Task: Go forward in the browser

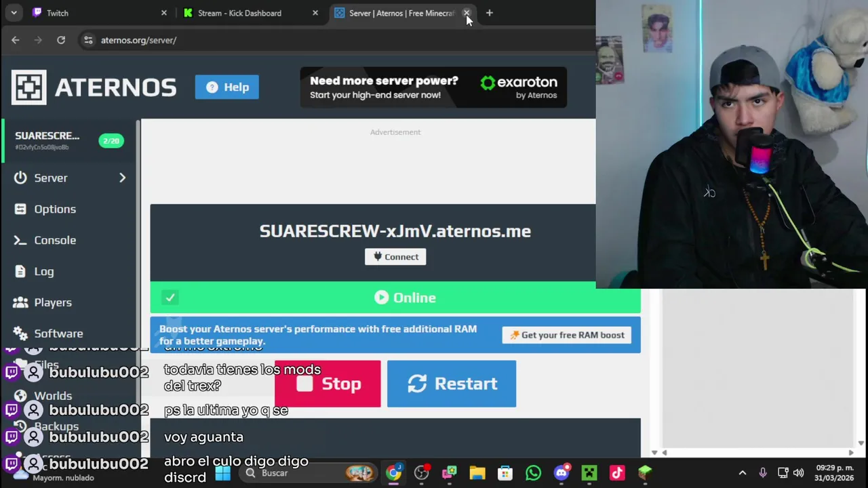Action: (x=38, y=40)
